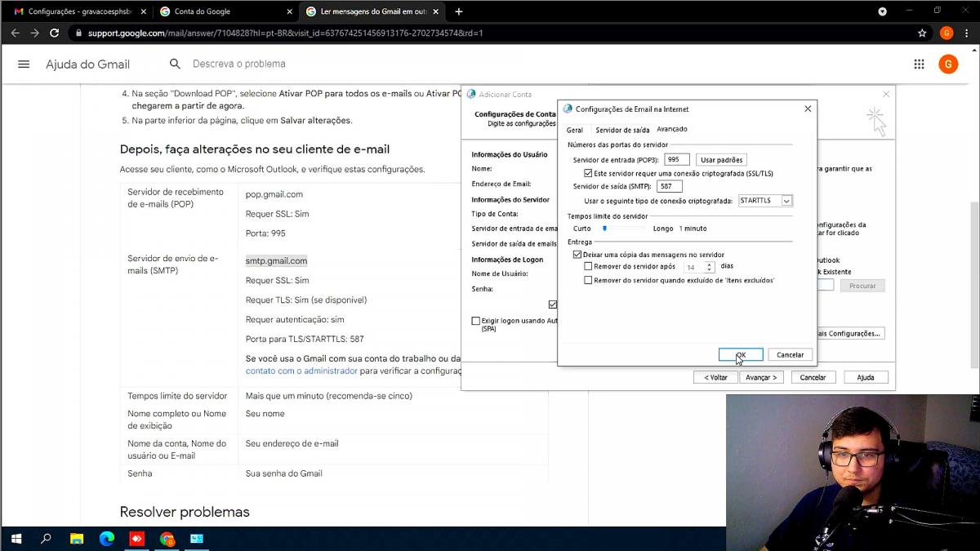Close the Conta do Google tab

[289, 11]
